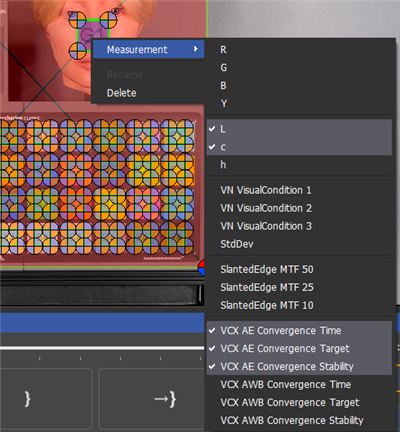Image resolution: width=400 pixels, height=432 pixels.
Task: Enable the h measurement
Action: coord(299,165)
